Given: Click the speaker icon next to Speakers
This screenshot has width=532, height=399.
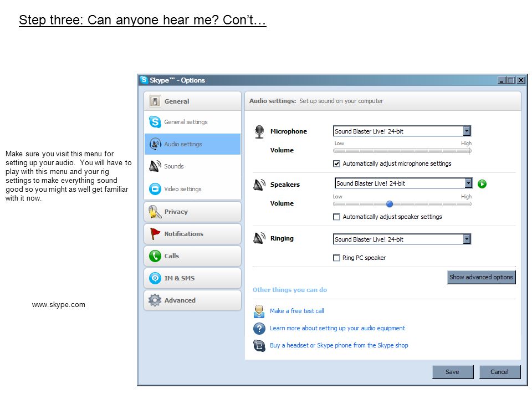Looking at the screenshot, I should click(259, 185).
